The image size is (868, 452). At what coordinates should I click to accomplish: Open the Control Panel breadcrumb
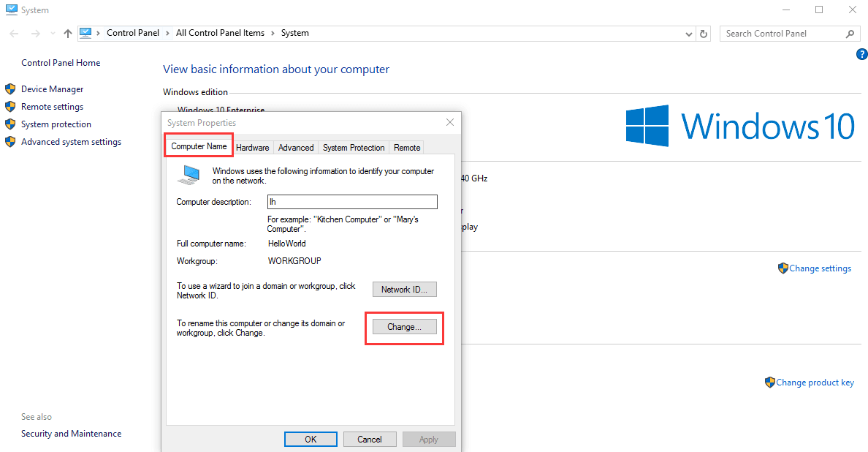click(x=133, y=33)
